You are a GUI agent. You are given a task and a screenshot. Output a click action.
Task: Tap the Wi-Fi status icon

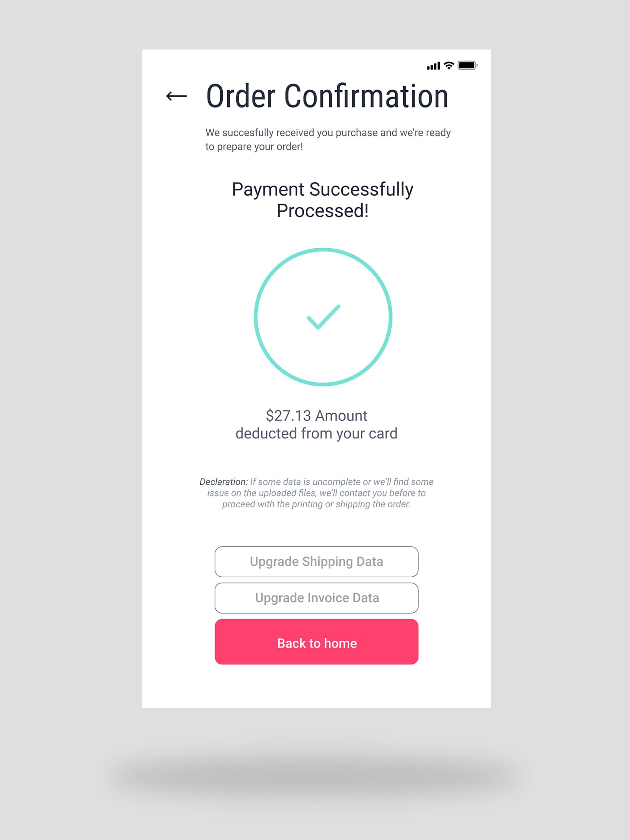pos(449,66)
